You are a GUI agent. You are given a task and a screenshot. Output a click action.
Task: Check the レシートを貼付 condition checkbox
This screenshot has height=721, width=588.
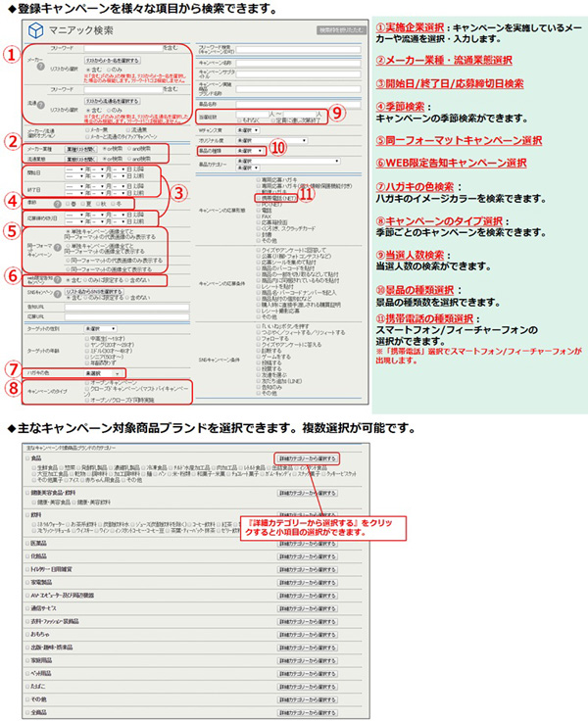pyautogui.click(x=259, y=286)
